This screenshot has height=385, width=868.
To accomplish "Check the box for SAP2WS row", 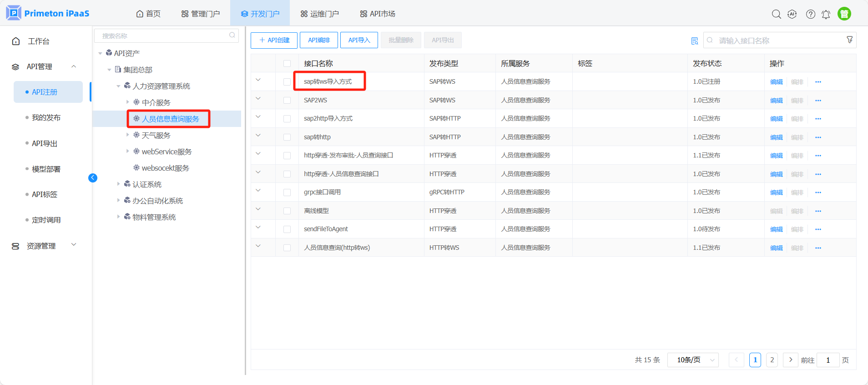I will tap(287, 101).
